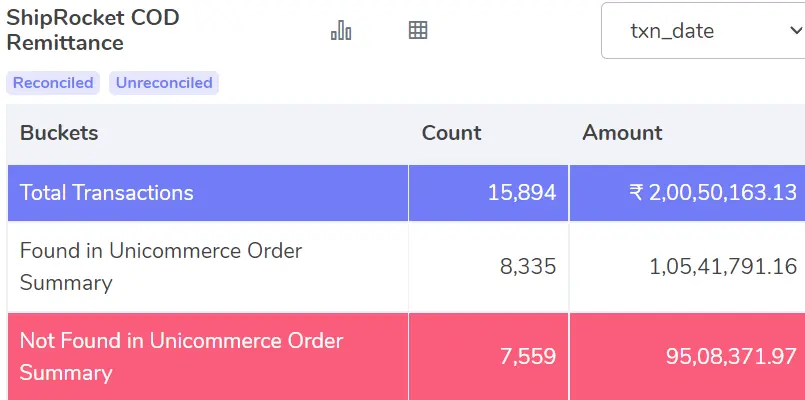Open the txn_date dropdown
The height and width of the screenshot is (400, 805).
coord(703,31)
